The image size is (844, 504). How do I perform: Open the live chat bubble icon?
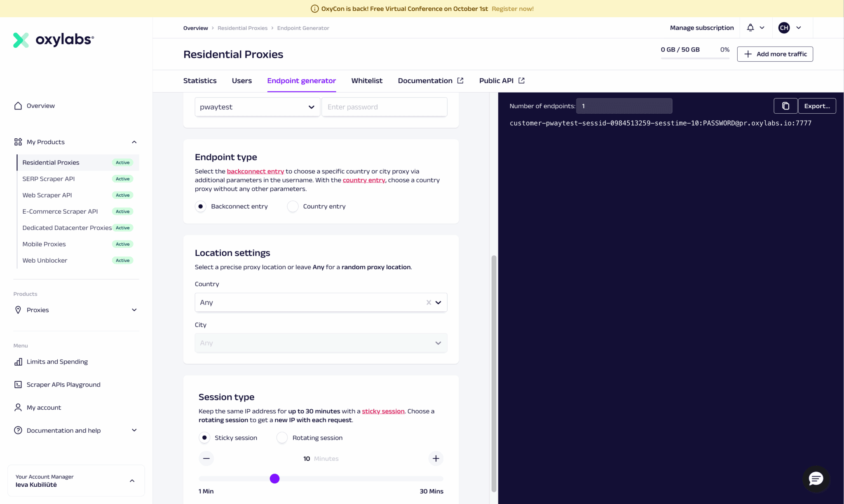coord(816,479)
